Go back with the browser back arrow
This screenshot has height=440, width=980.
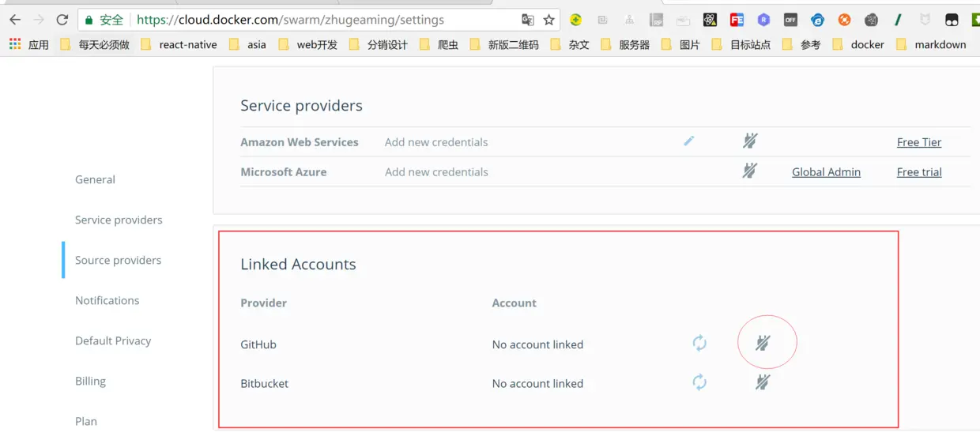[15, 20]
